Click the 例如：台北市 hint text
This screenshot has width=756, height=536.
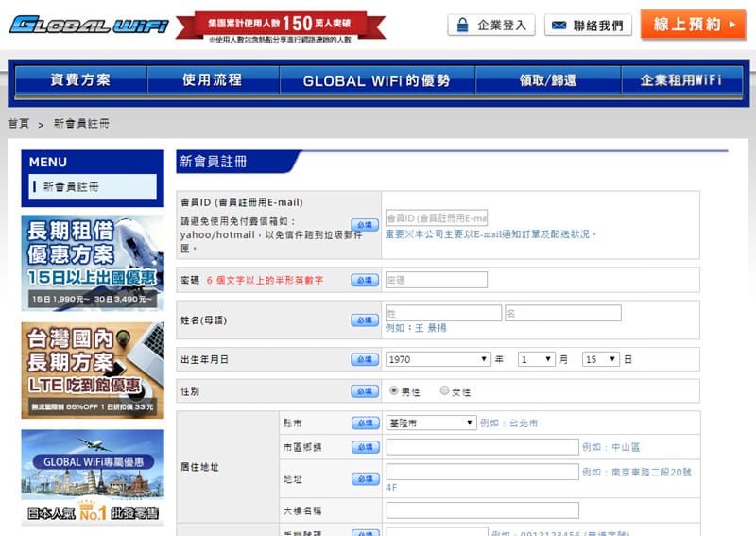[508, 424]
